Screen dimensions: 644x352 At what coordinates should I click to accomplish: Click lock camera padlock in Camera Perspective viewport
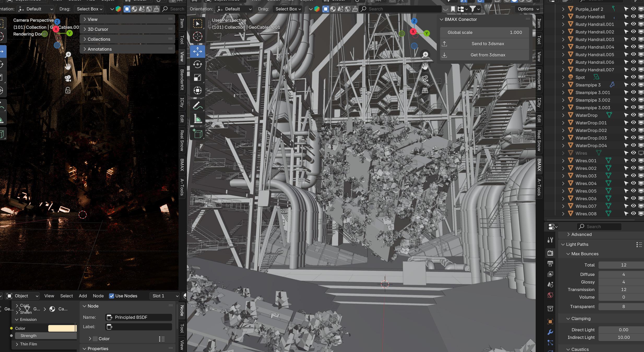68,90
